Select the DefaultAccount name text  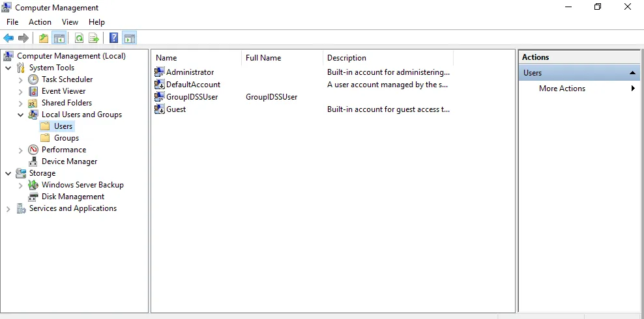coord(193,85)
